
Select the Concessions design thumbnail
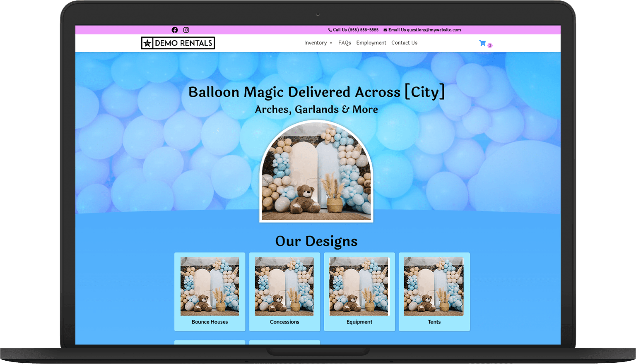(284, 292)
